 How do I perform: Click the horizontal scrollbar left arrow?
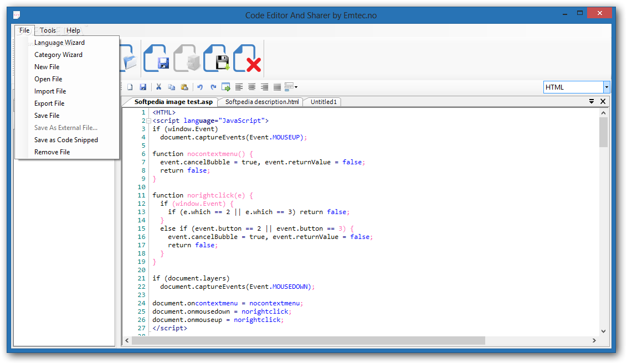tap(127, 340)
